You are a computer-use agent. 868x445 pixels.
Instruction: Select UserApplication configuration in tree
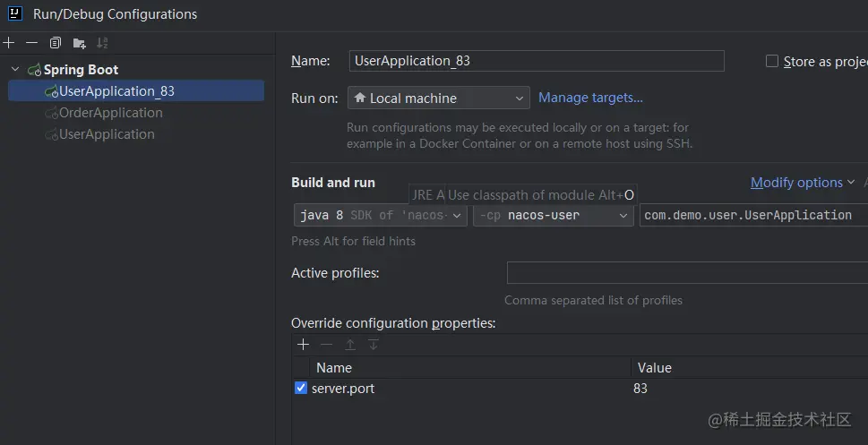coord(107,134)
